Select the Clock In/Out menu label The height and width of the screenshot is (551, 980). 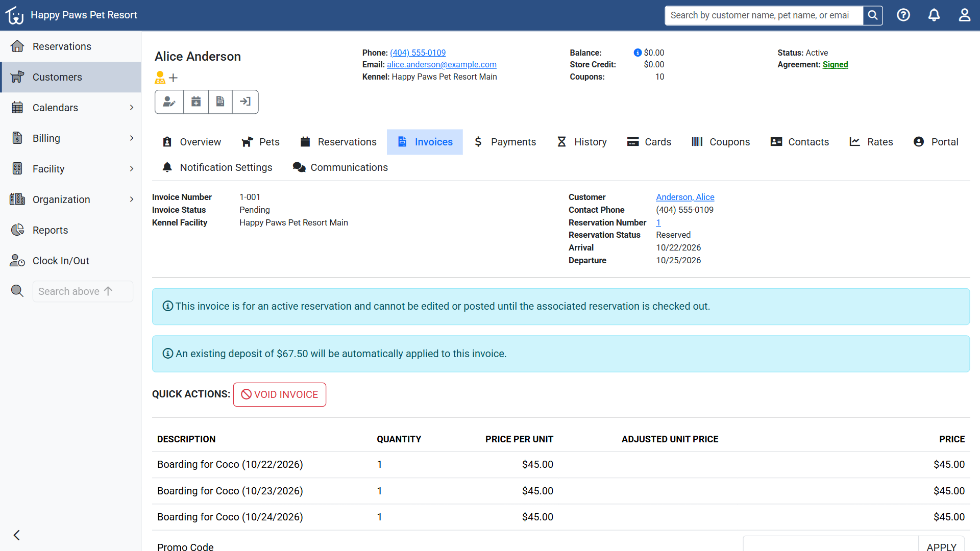pyautogui.click(x=61, y=261)
